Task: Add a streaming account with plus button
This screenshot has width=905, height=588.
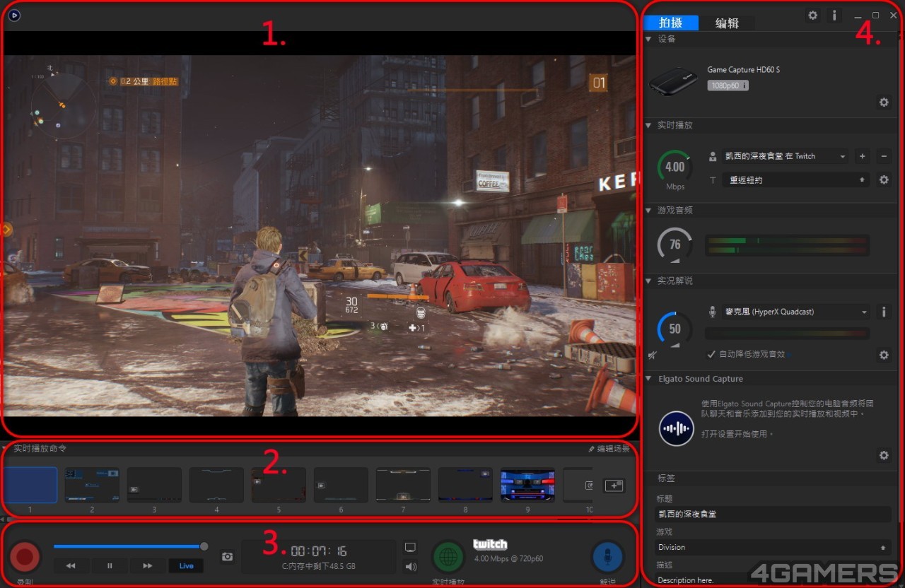Action: pyautogui.click(x=862, y=156)
